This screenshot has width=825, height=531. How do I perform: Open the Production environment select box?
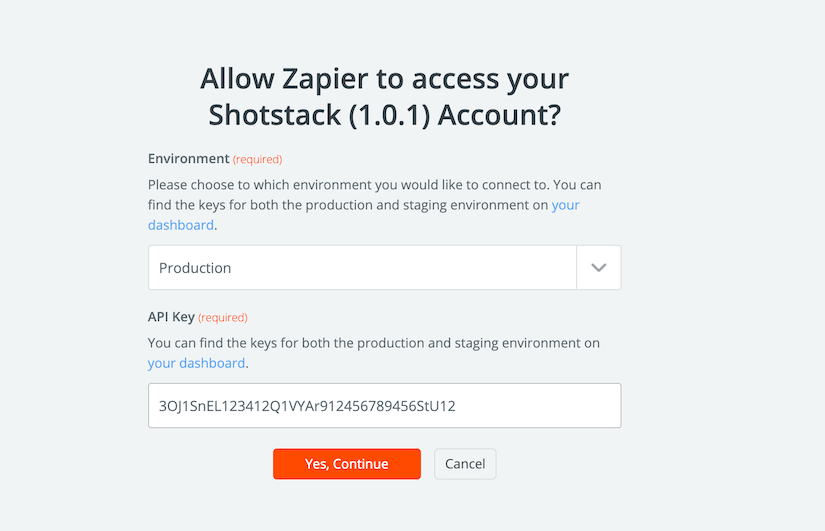(385, 267)
